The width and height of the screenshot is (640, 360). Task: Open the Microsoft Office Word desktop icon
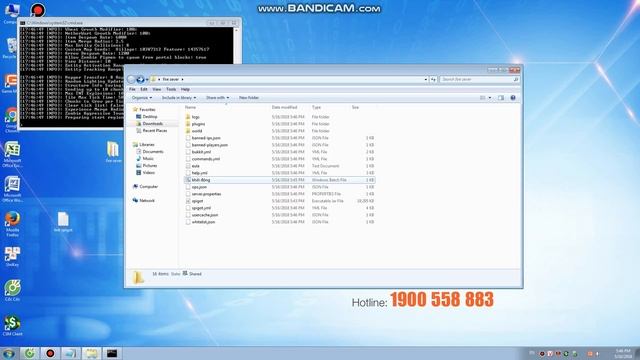(x=12, y=189)
